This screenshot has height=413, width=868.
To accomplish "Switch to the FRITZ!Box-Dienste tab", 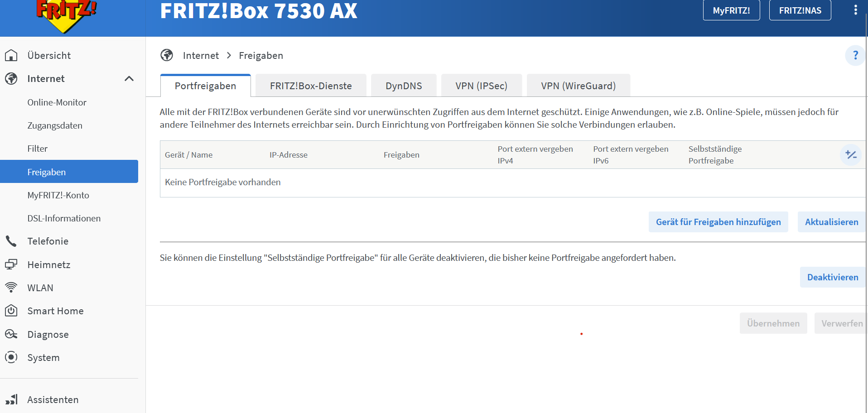I will (x=311, y=86).
